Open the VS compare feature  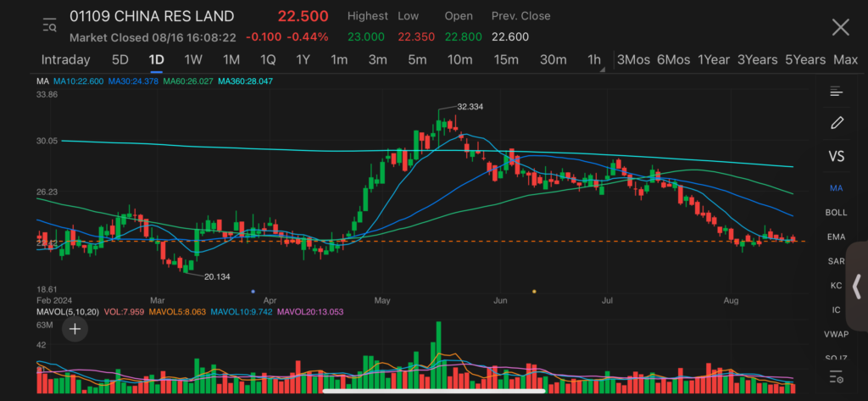coord(837,156)
